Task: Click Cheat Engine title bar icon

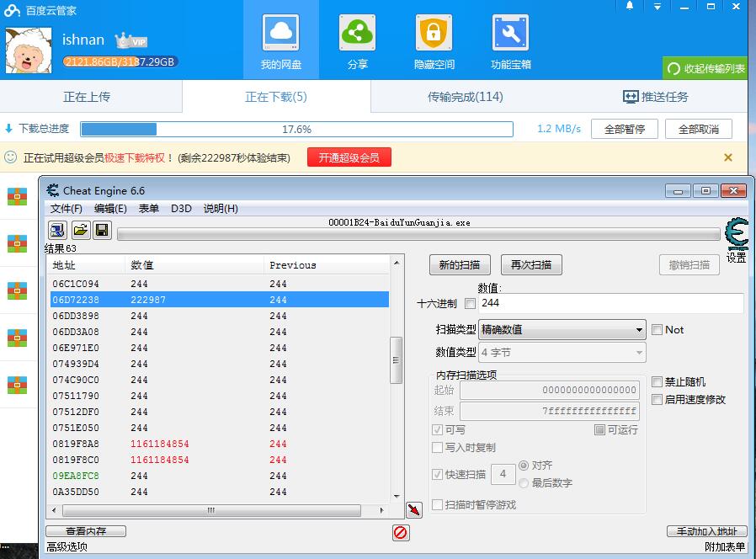Action: [52, 190]
